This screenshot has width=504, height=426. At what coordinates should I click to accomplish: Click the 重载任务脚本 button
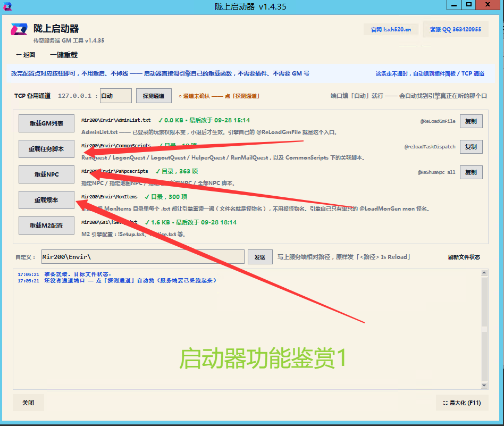(47, 149)
